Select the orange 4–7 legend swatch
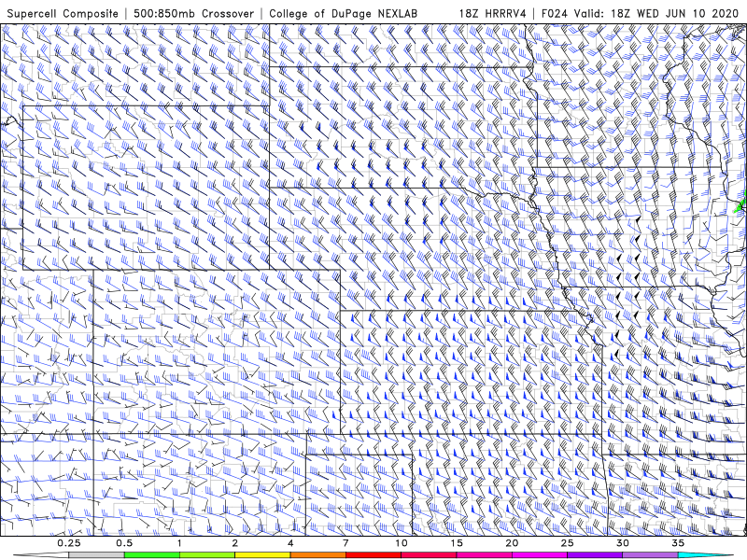This screenshot has width=747, height=560. (317, 555)
